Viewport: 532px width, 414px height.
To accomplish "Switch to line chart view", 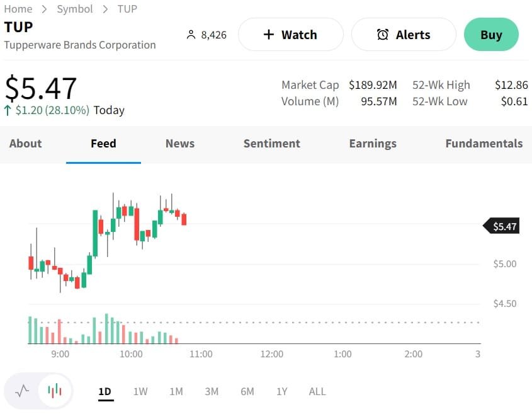I will [23, 391].
